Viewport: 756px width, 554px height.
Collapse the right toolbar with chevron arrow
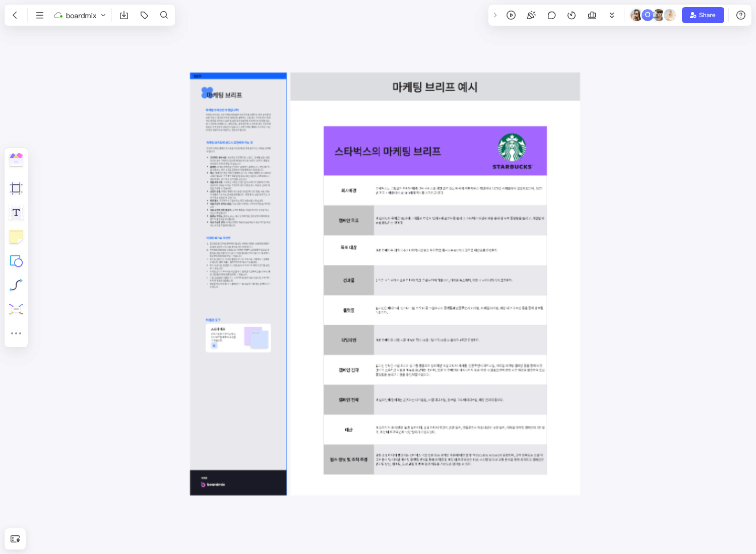(x=495, y=15)
